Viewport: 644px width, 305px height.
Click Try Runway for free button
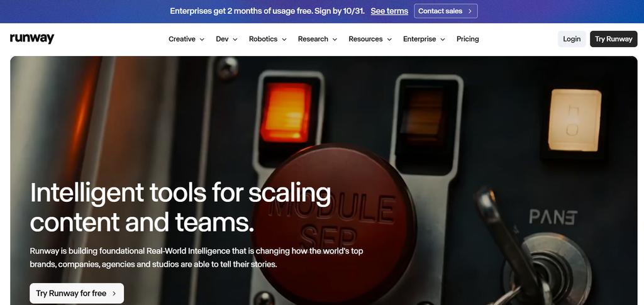point(77,293)
